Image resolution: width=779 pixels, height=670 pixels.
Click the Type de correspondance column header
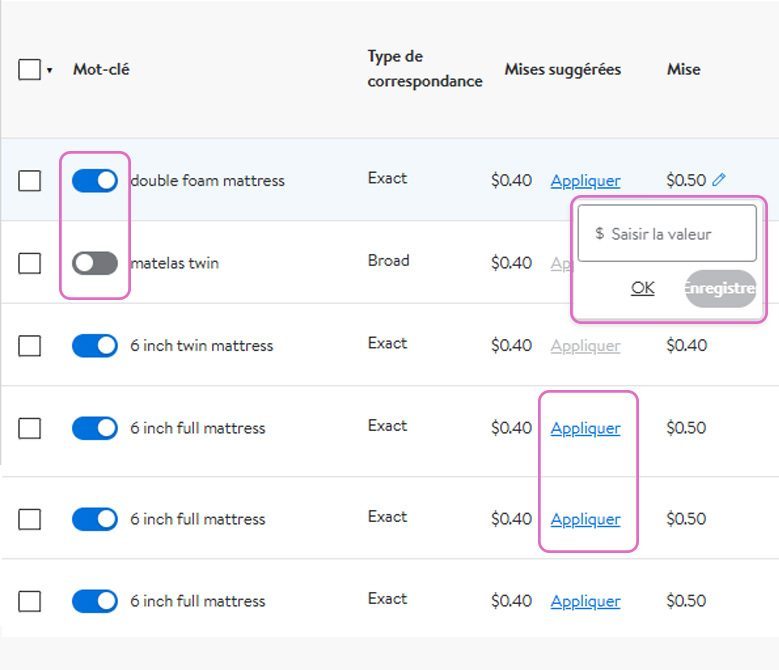[424, 69]
